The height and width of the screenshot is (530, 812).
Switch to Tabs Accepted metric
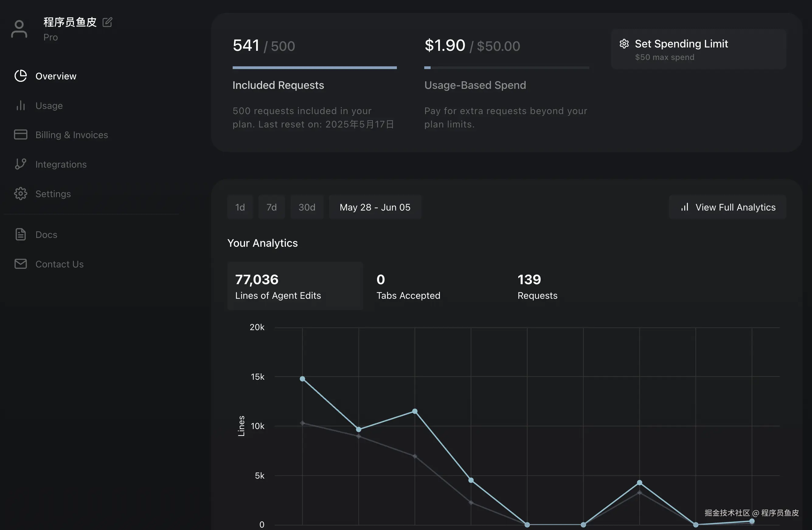408,286
